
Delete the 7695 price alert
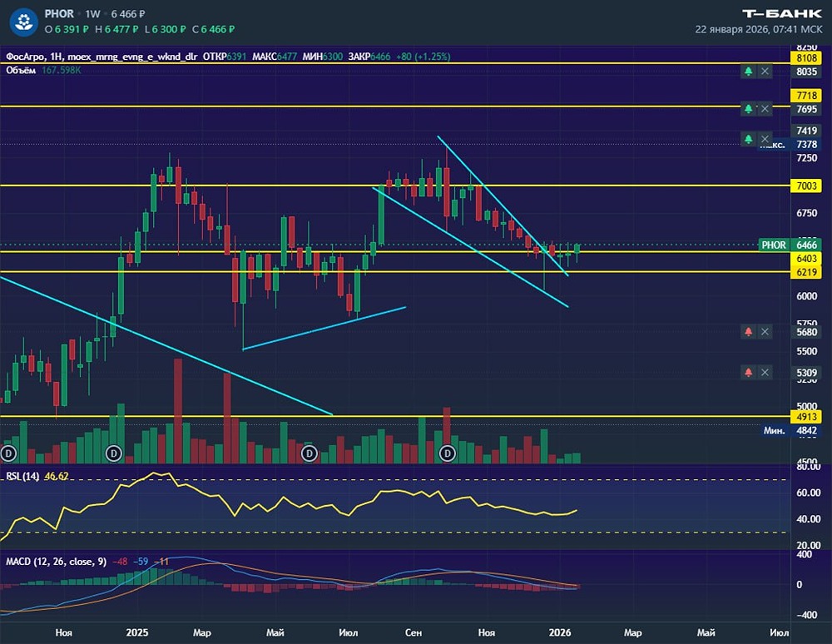[x=765, y=109]
